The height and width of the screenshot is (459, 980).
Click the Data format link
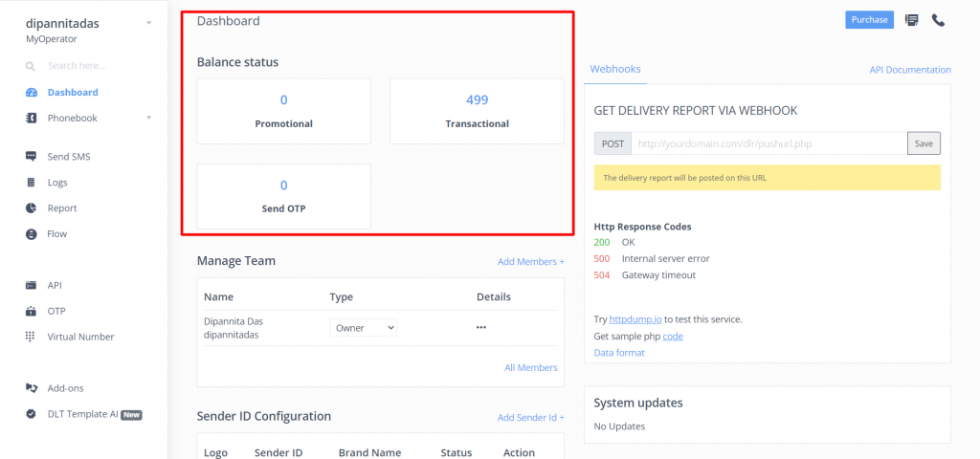[x=619, y=353]
